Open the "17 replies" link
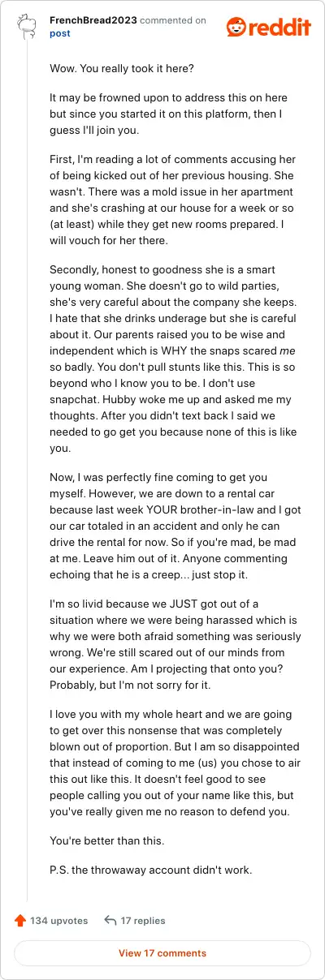The width and height of the screenshot is (325, 980). coord(143,921)
